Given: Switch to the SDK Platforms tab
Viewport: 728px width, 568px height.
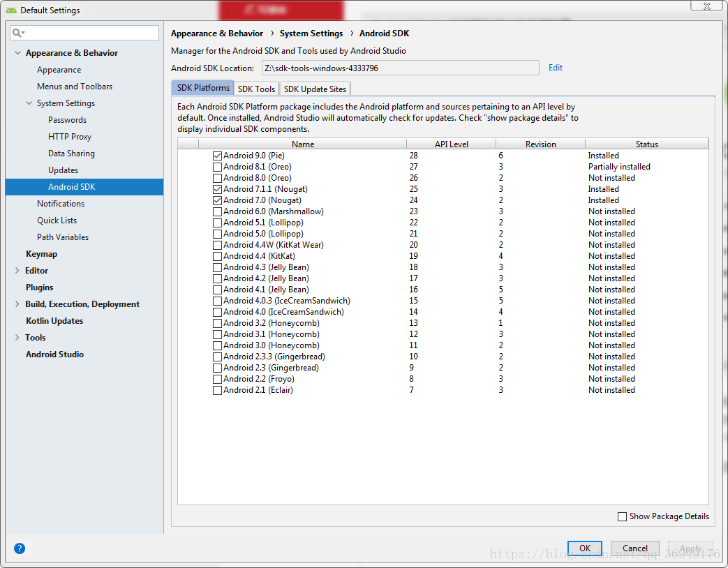Looking at the screenshot, I should [x=203, y=88].
